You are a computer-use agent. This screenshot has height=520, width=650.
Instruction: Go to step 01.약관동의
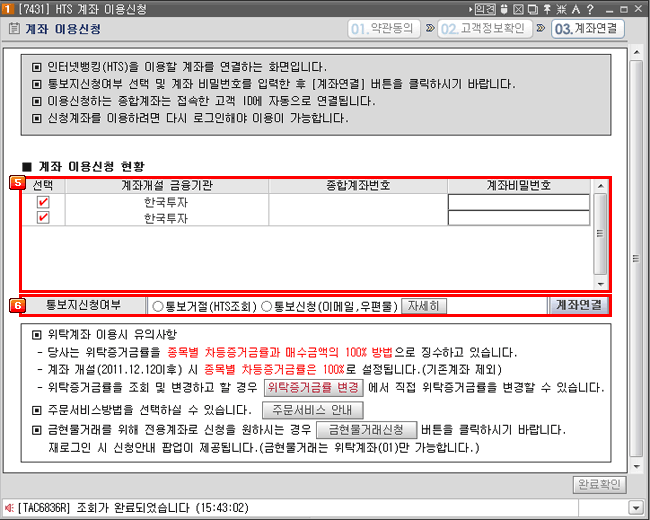[x=383, y=29]
